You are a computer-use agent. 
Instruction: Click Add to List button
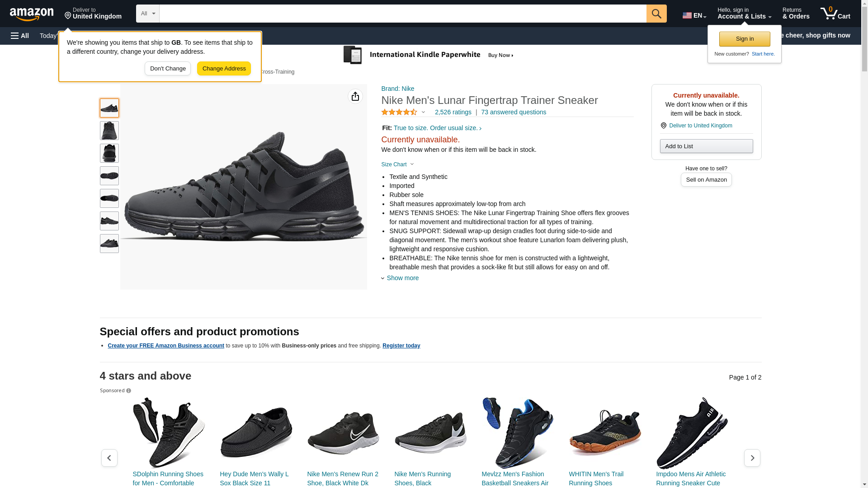tap(706, 146)
